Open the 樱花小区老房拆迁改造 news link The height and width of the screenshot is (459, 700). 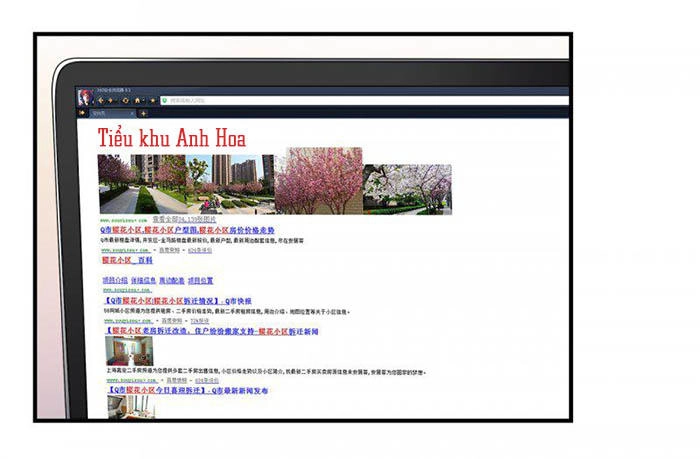[212, 330]
